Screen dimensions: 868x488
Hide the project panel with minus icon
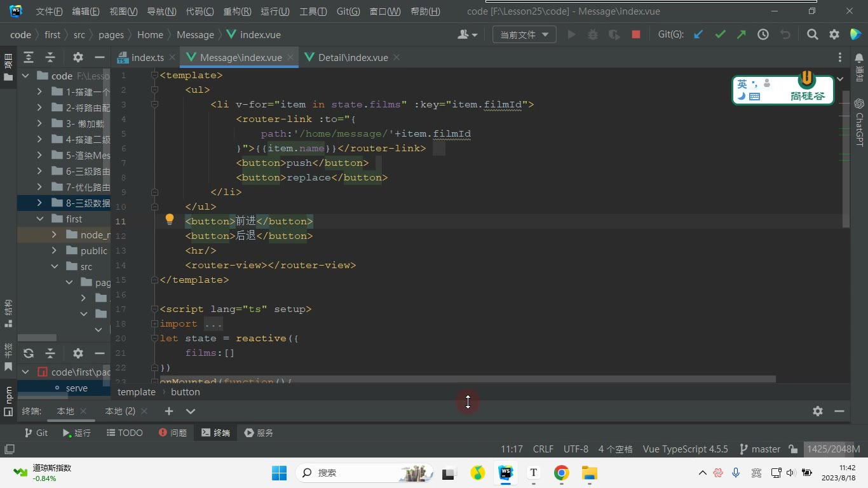click(x=99, y=57)
